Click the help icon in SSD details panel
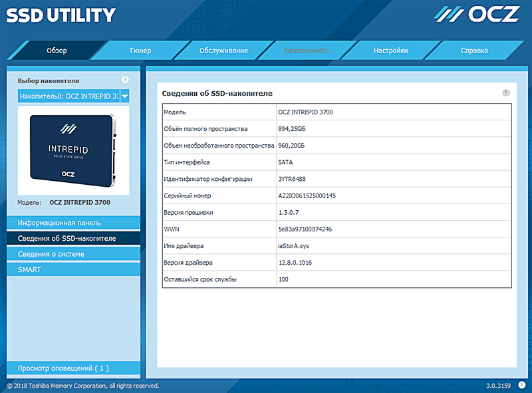 (505, 93)
